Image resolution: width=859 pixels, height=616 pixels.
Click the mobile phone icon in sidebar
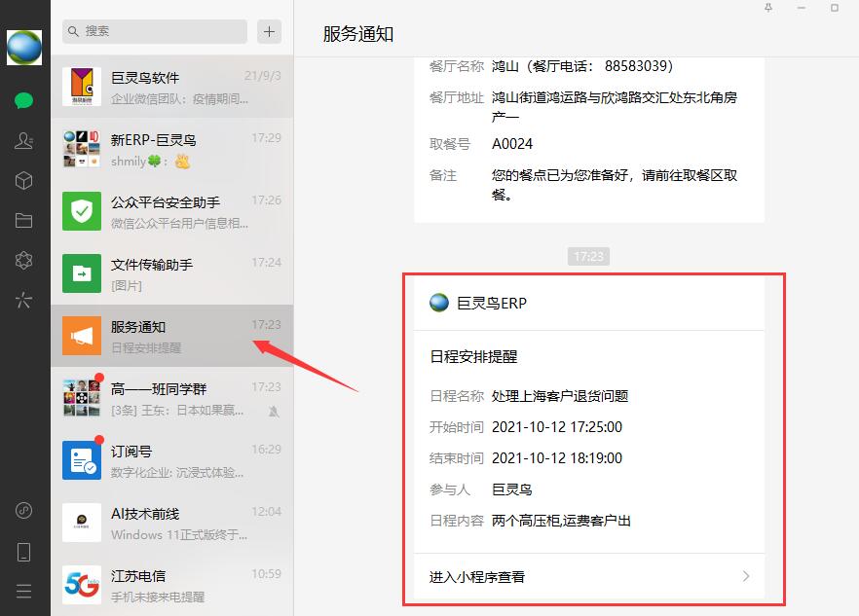24,552
